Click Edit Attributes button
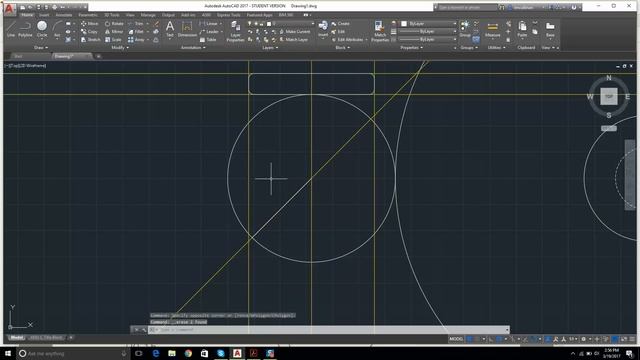Viewport: 640px width, 360px height. pos(349,40)
